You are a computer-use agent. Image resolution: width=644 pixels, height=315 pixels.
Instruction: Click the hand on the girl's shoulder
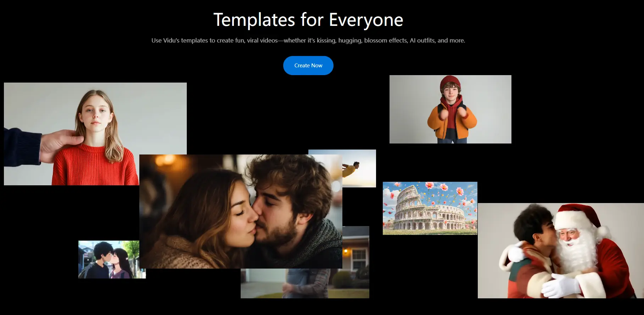pos(58,144)
